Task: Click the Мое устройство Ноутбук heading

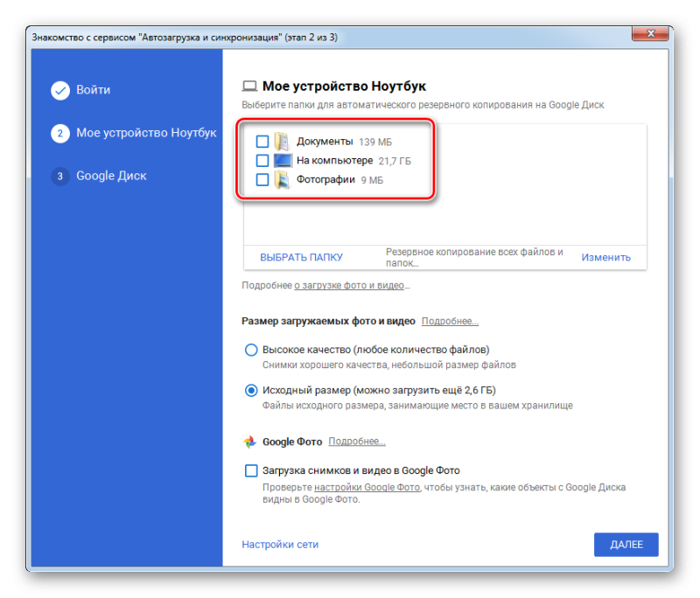Action: (x=344, y=86)
